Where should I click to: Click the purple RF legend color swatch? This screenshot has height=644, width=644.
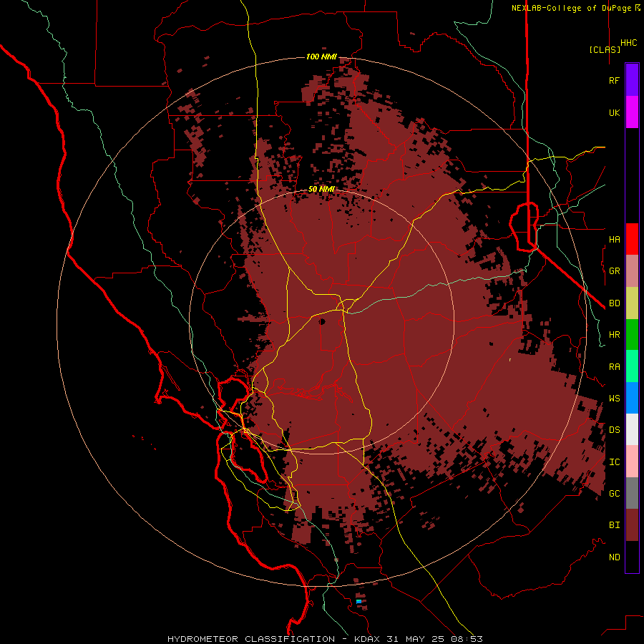pos(632,80)
